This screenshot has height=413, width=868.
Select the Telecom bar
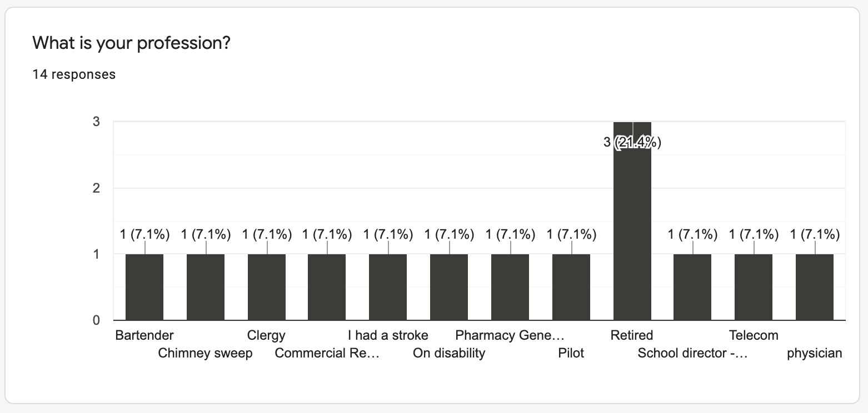(754, 287)
